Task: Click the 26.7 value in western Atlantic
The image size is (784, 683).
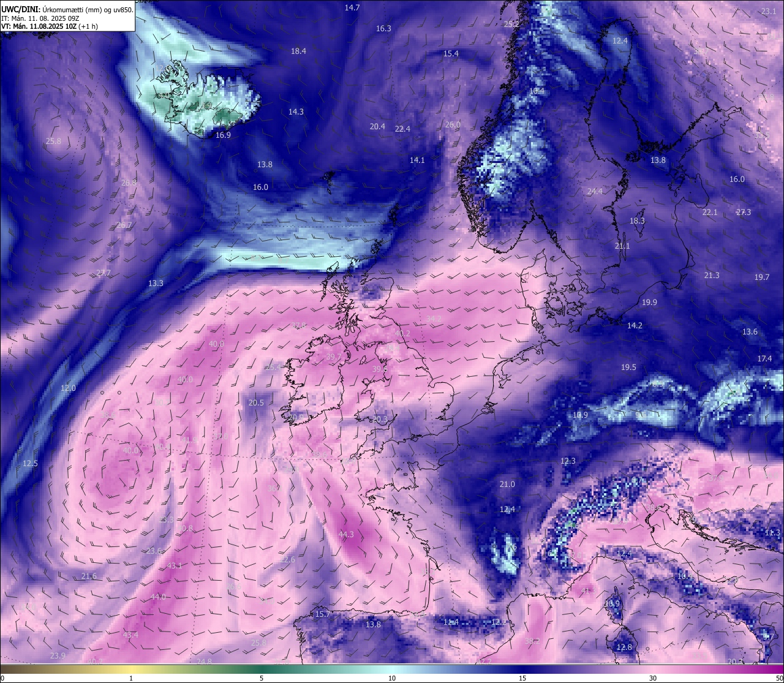Action: (x=124, y=225)
